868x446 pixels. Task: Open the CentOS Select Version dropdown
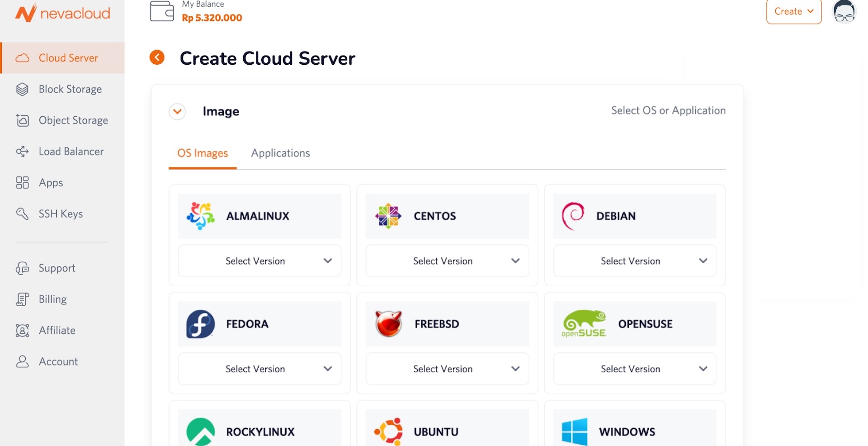447,261
